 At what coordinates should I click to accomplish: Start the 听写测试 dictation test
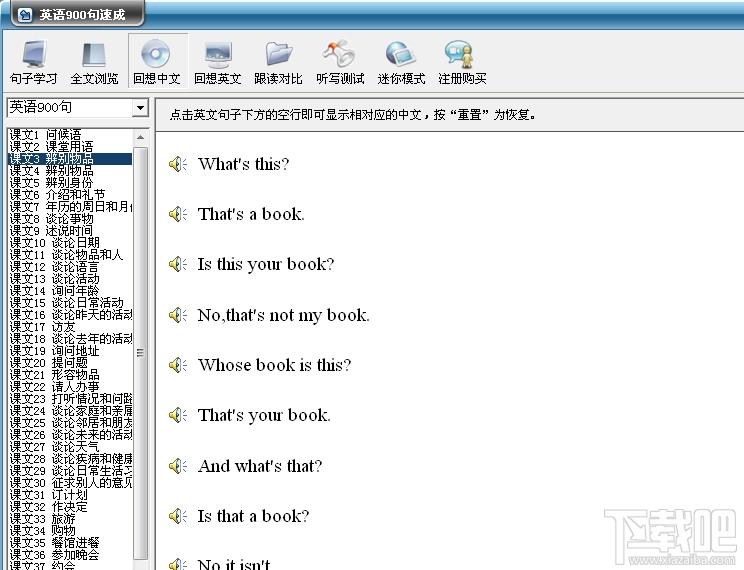coord(340,62)
